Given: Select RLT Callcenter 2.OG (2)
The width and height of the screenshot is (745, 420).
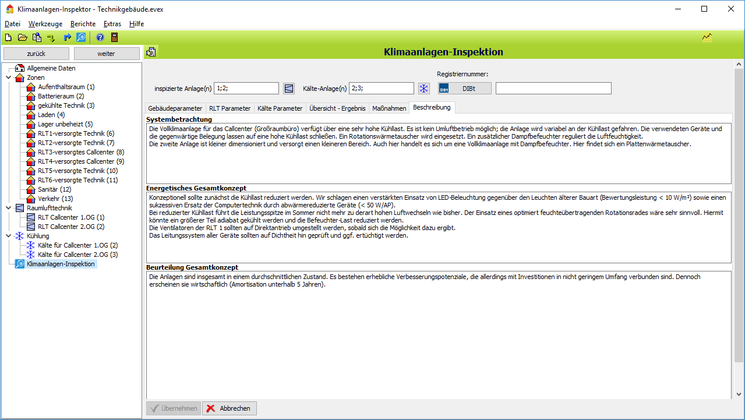Looking at the screenshot, I should tap(71, 227).
